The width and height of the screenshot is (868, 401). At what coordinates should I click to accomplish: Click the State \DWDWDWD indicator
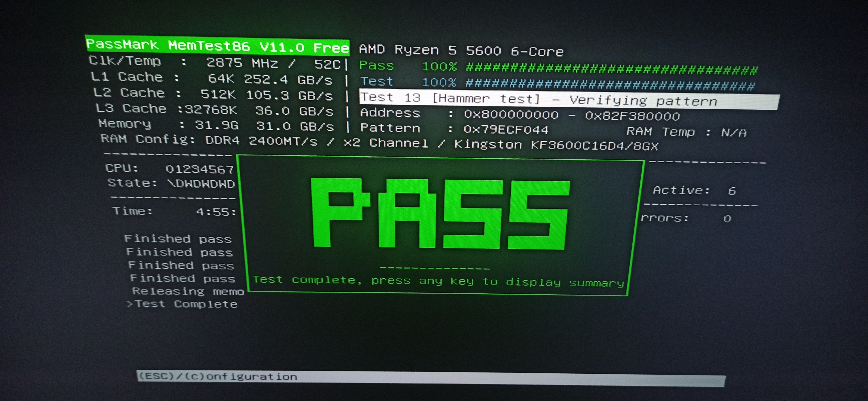click(171, 183)
